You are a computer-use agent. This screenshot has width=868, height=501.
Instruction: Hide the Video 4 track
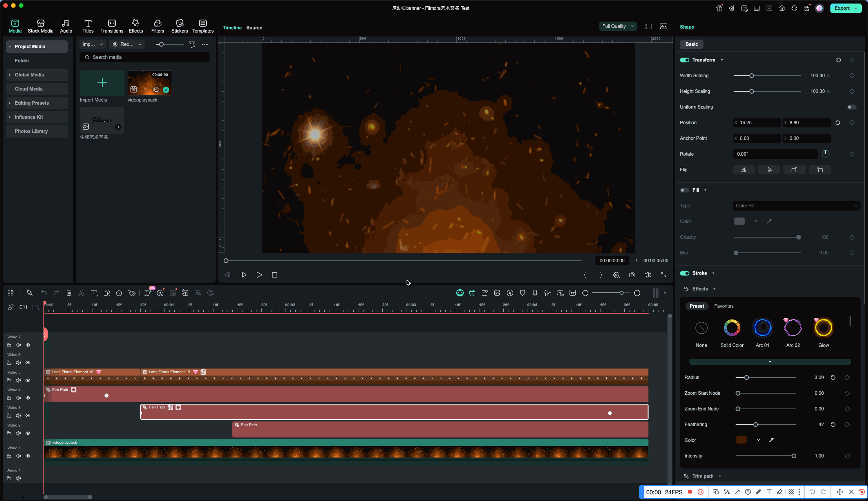28,398
